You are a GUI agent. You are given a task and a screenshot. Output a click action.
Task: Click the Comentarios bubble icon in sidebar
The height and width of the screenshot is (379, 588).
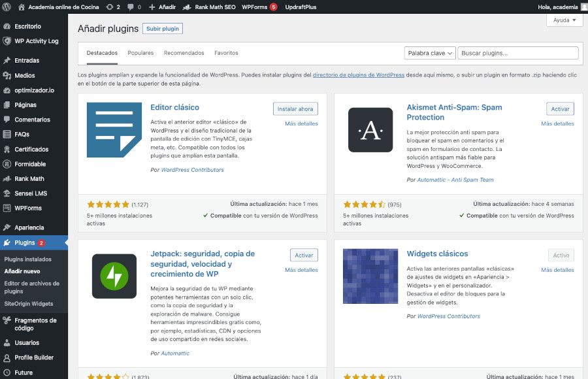[x=7, y=120]
